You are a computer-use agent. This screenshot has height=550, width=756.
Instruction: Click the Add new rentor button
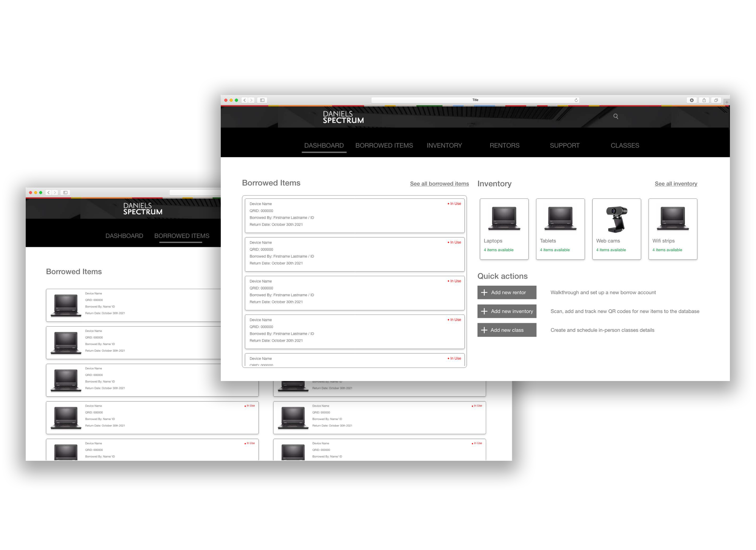coord(507,293)
